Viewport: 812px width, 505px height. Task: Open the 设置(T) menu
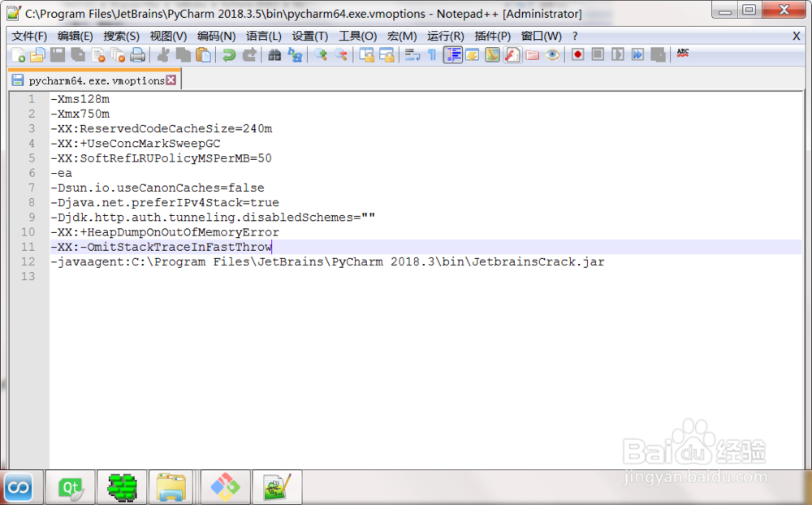[x=309, y=36]
